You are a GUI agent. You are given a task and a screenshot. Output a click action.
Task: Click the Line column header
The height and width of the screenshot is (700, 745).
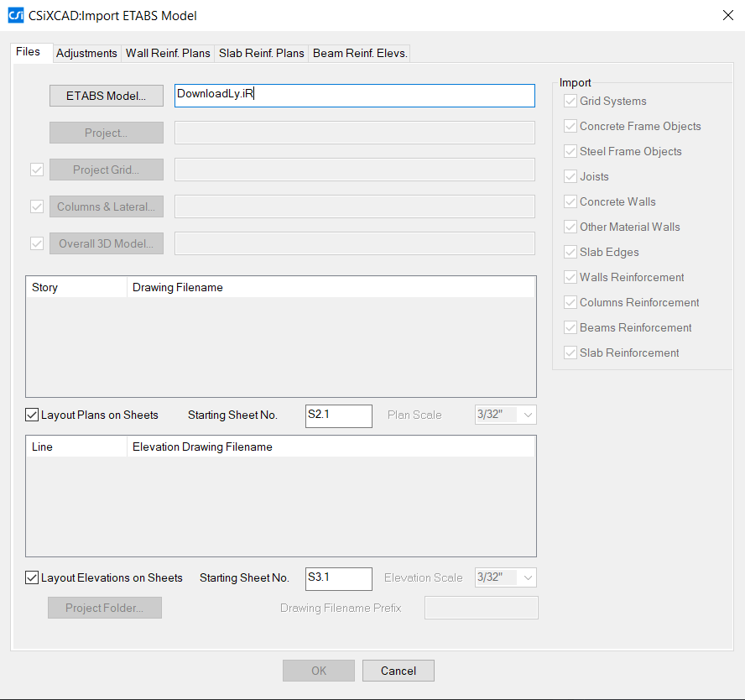(76, 447)
